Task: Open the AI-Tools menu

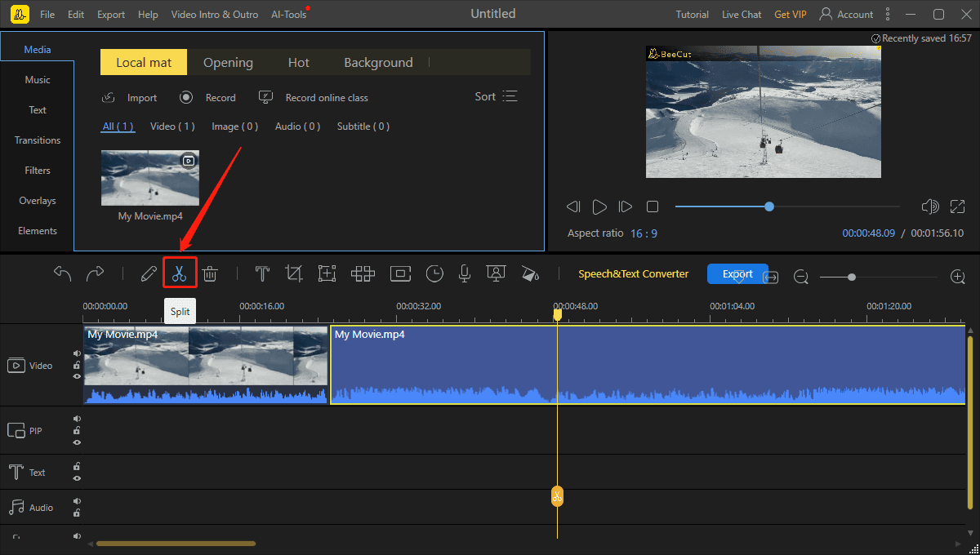Action: pyautogui.click(x=289, y=15)
